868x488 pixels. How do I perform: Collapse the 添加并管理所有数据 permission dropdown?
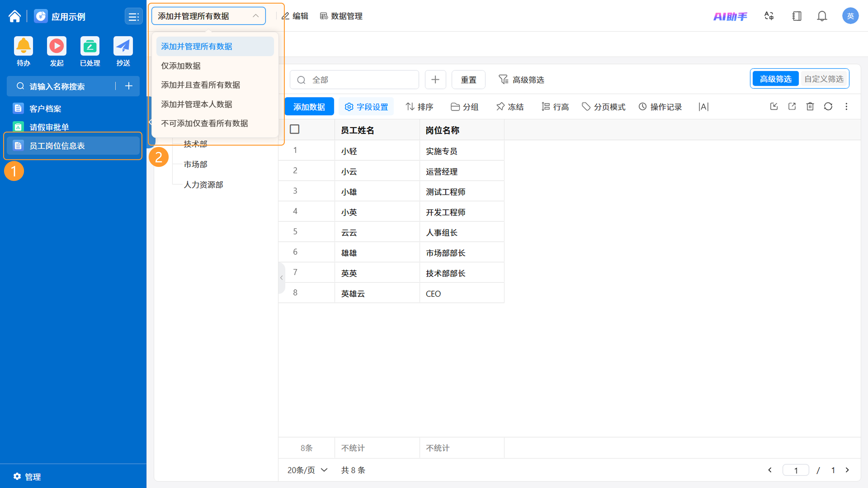tap(208, 16)
